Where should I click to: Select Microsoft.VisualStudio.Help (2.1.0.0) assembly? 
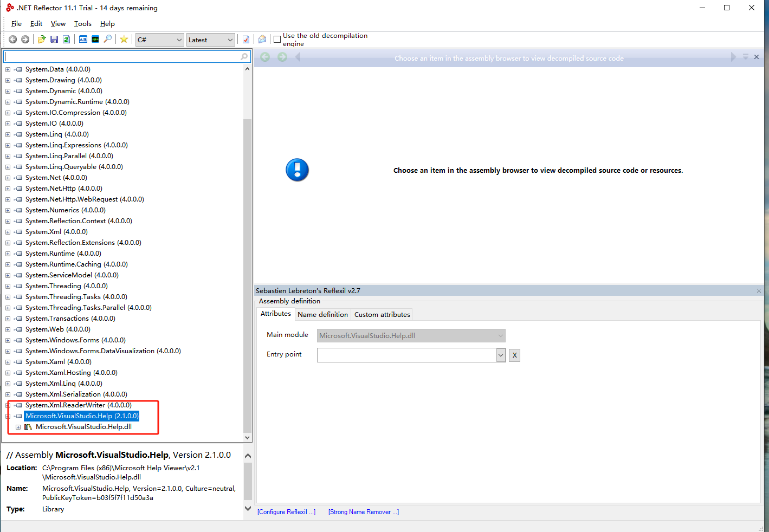(82, 416)
